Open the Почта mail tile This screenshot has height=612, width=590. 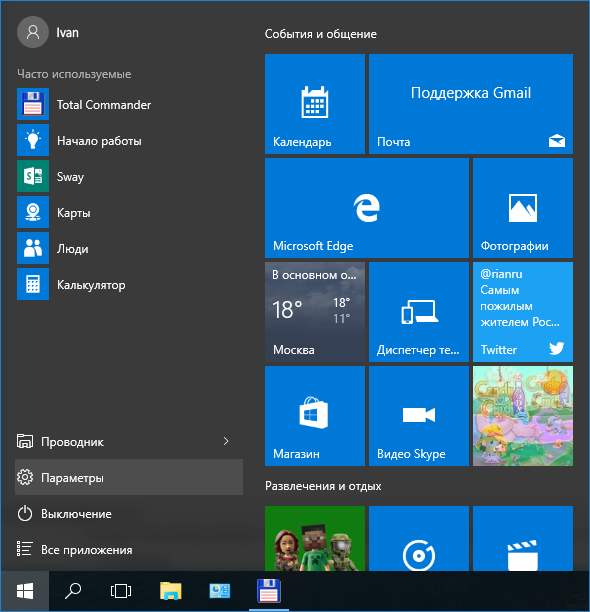click(471, 104)
